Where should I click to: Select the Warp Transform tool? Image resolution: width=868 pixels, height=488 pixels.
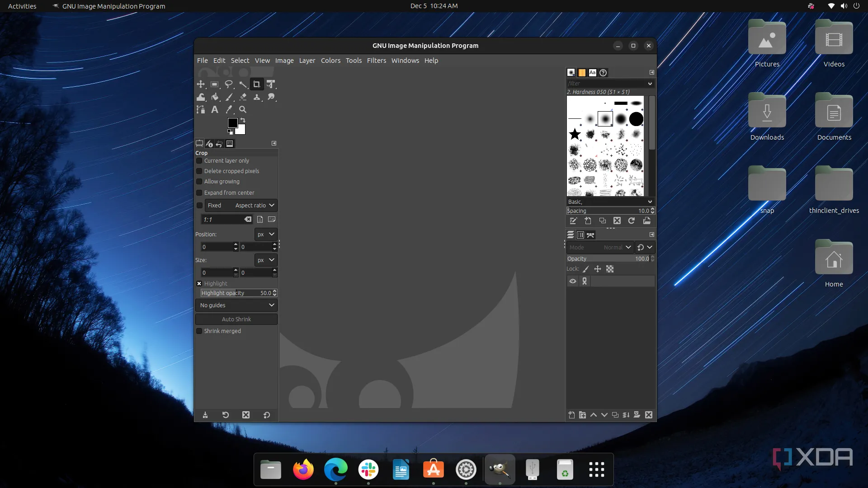[201, 97]
